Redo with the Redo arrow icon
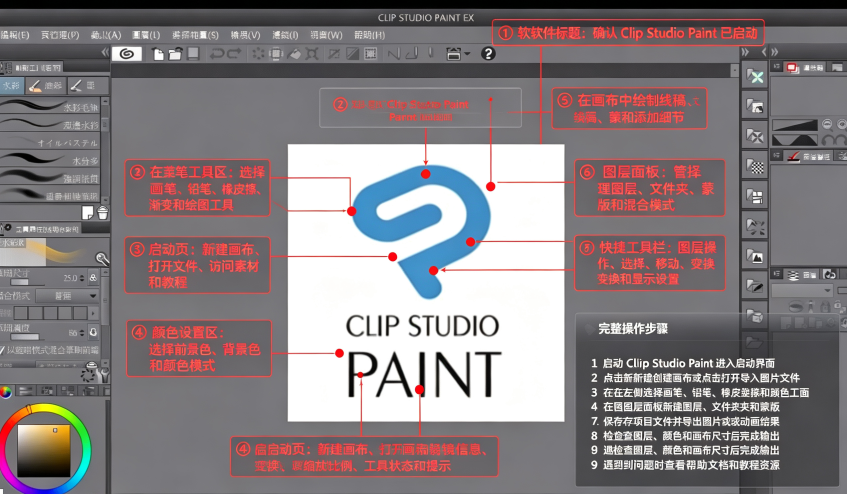 point(234,53)
